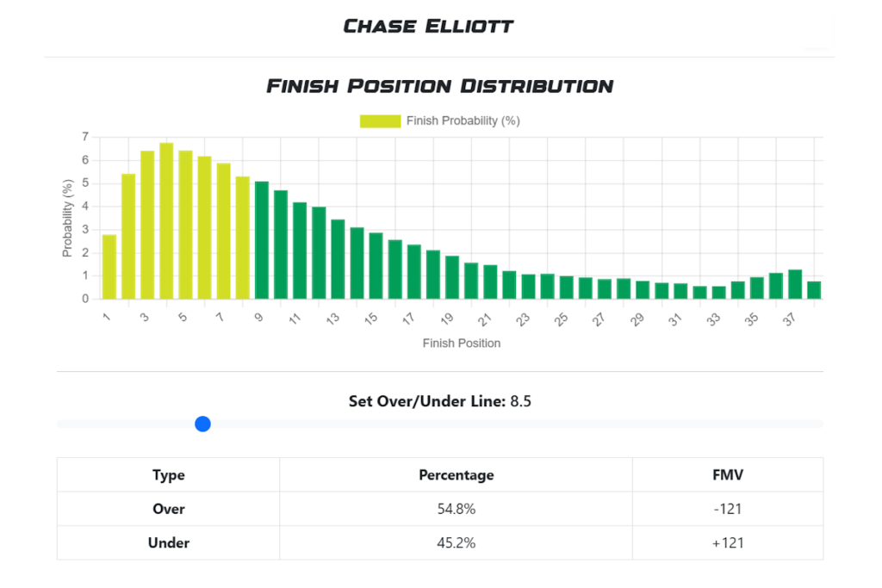This screenshot has width=882, height=588.
Task: Click the FMV column header
Action: point(728,475)
